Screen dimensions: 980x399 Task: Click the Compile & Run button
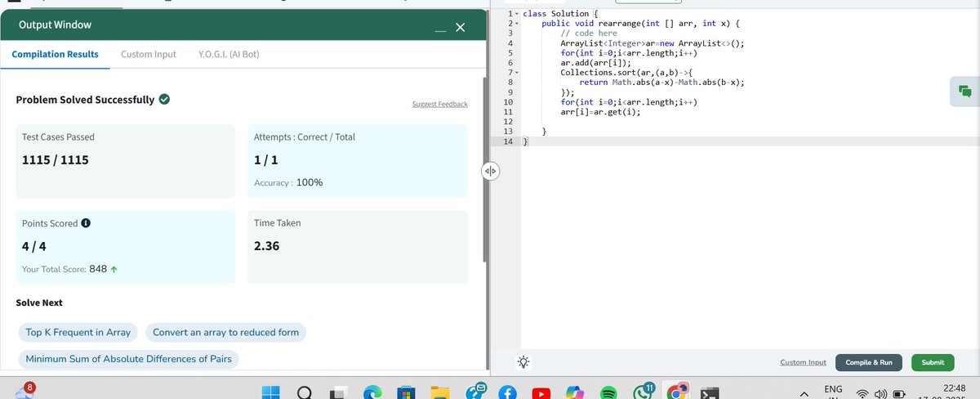pyautogui.click(x=869, y=362)
